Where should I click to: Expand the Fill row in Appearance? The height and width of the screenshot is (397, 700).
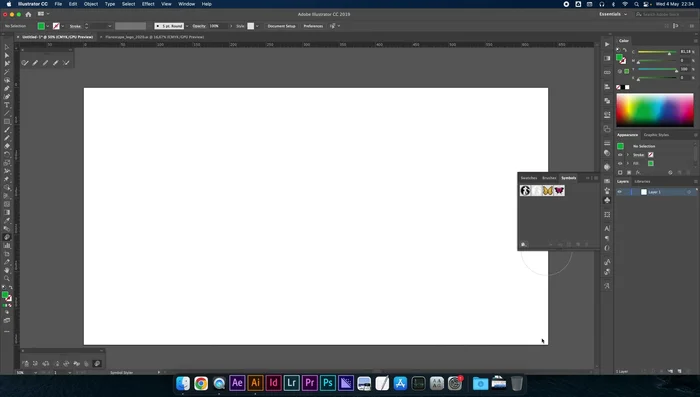pyautogui.click(x=628, y=163)
